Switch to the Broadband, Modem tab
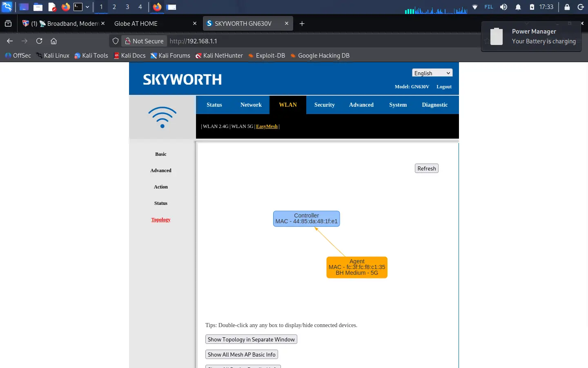This screenshot has width=588, height=368. (60, 24)
